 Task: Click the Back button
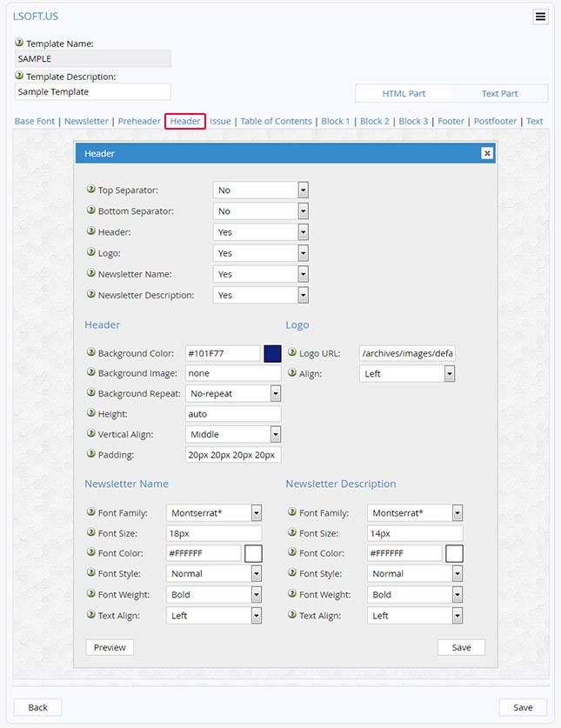pos(37,707)
